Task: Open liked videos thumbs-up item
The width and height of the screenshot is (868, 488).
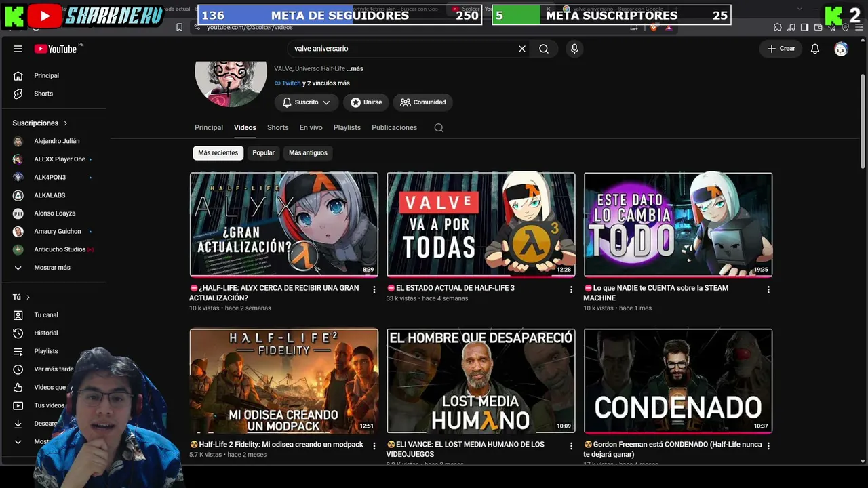Action: (19, 388)
